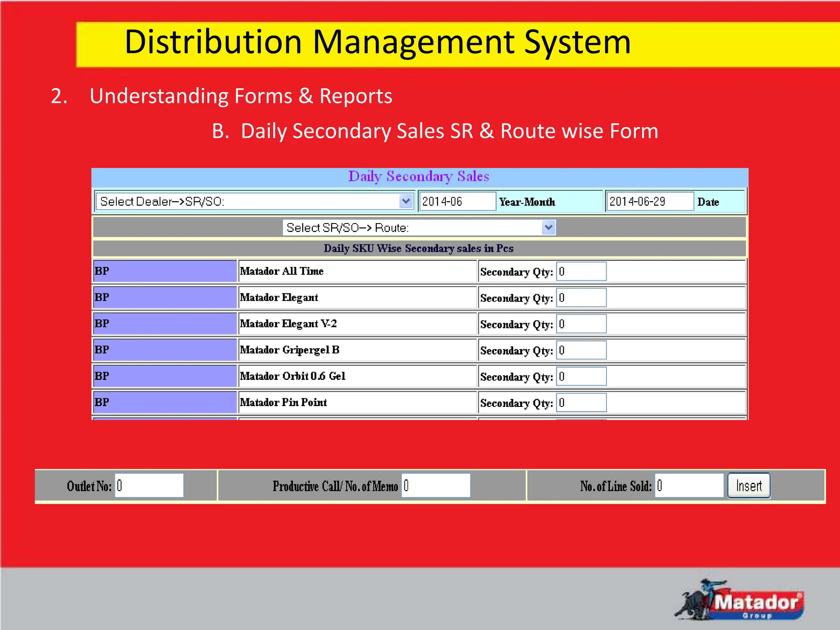Click Secondary Qty field for Matador Orbit 0.6 Gel

pos(581,377)
